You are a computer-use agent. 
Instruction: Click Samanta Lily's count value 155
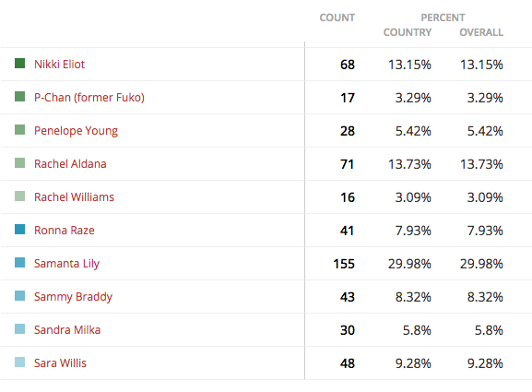tap(344, 264)
